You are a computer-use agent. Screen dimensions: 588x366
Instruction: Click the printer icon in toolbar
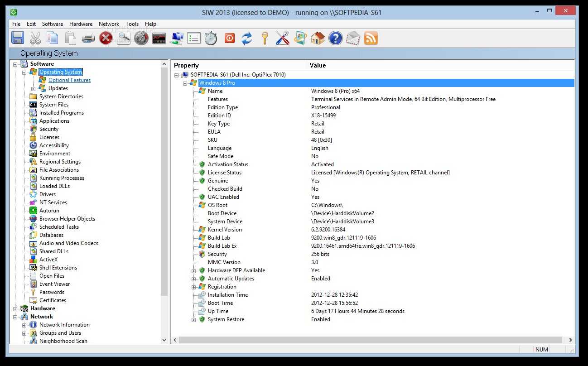88,38
